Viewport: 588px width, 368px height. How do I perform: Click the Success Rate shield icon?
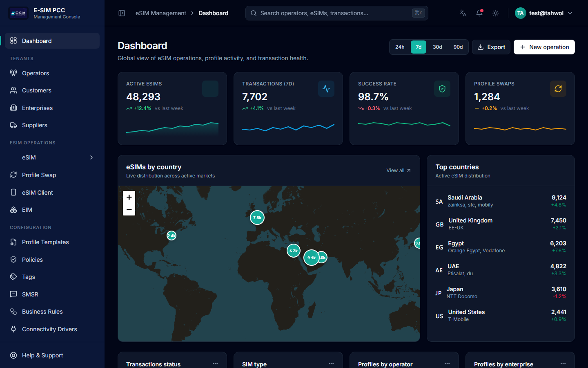click(x=442, y=89)
